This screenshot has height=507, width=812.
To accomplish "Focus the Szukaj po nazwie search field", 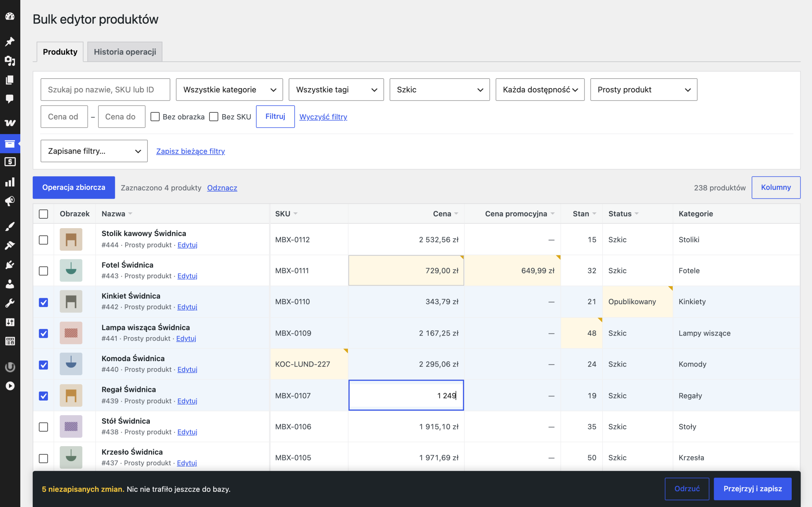I will [105, 90].
